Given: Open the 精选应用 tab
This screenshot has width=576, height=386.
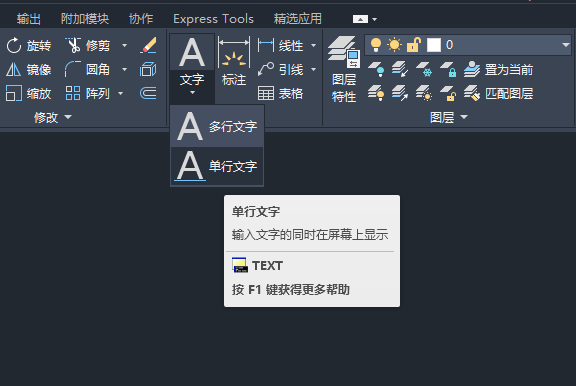Looking at the screenshot, I should 298,19.
